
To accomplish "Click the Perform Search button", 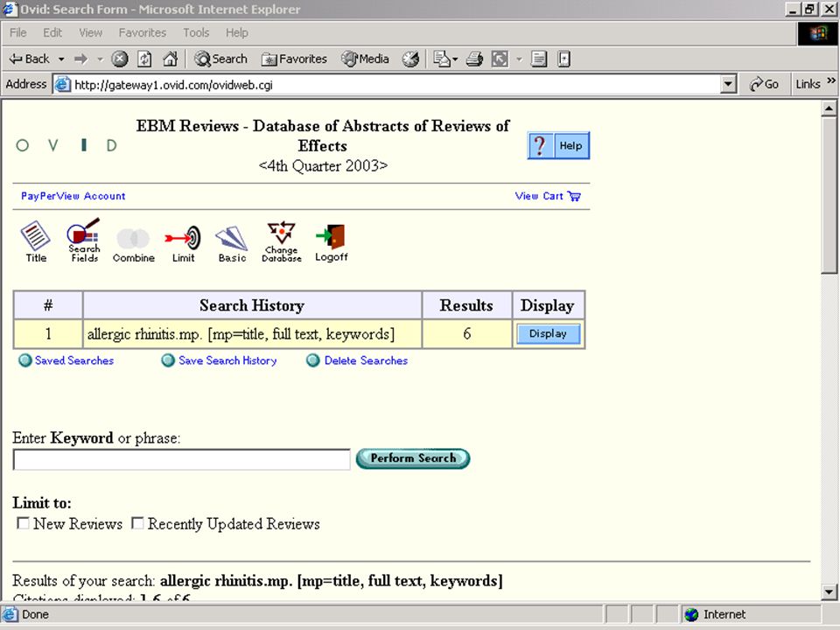I will click(413, 458).
